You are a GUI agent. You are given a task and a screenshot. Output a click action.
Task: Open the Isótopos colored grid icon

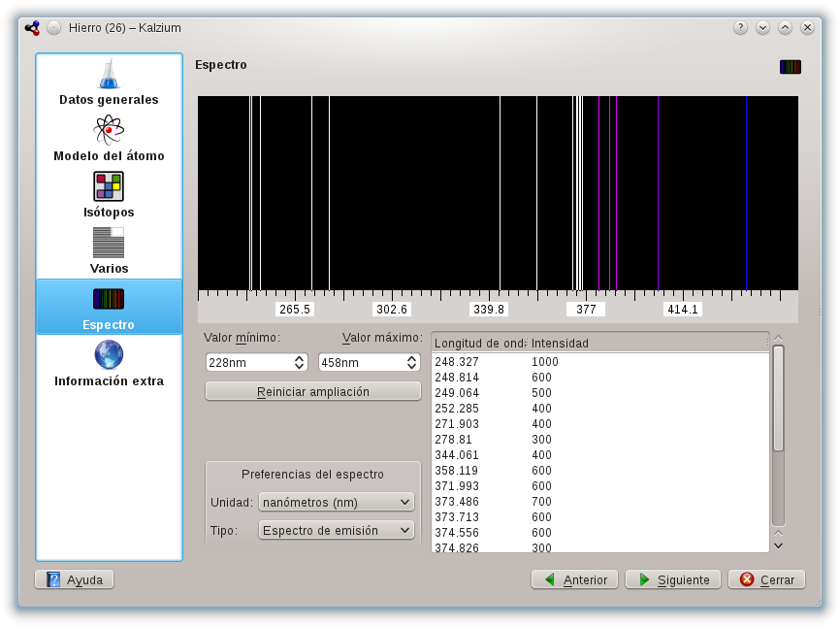[109, 186]
